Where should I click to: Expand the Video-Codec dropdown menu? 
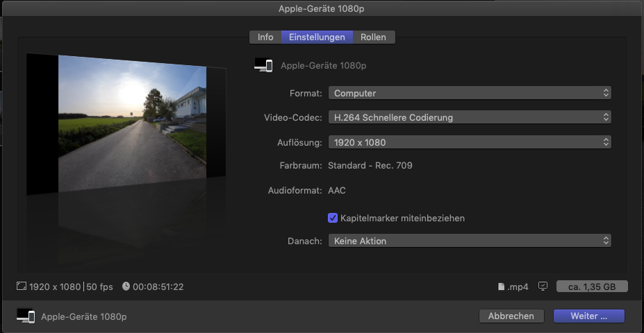point(470,117)
